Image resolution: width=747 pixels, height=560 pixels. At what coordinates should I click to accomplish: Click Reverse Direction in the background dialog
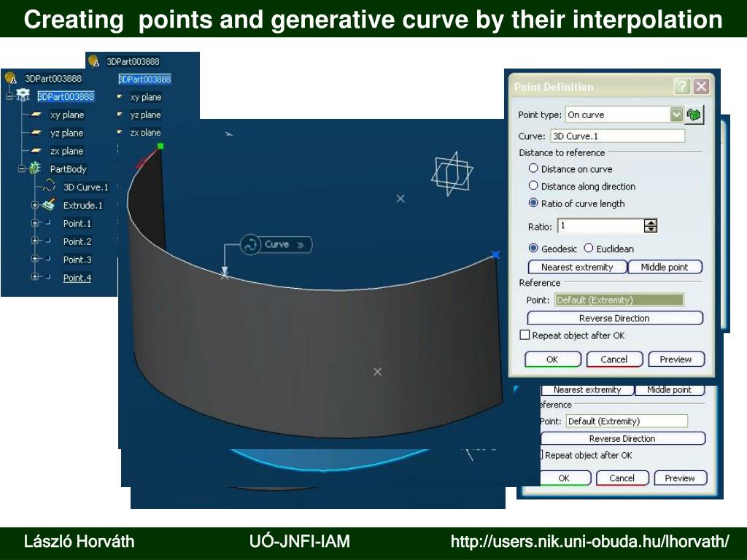click(x=622, y=438)
